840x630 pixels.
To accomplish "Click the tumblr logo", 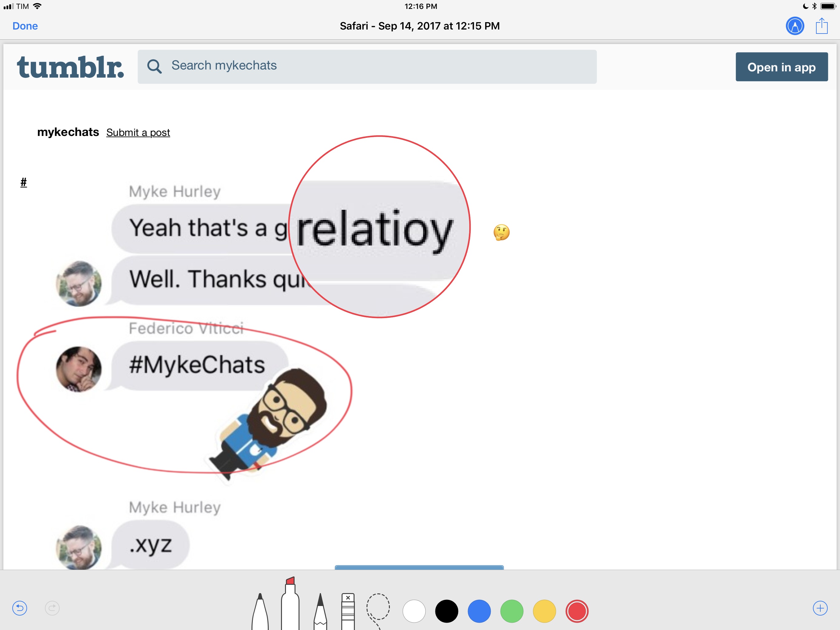I will (70, 67).
